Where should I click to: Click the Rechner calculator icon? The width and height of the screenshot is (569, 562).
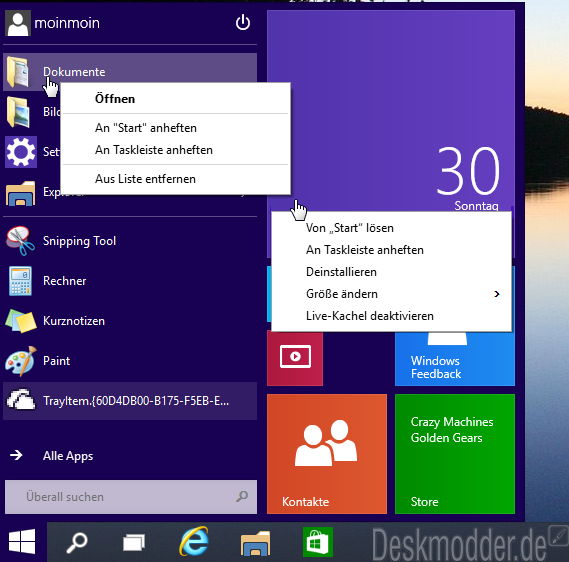tap(20, 281)
